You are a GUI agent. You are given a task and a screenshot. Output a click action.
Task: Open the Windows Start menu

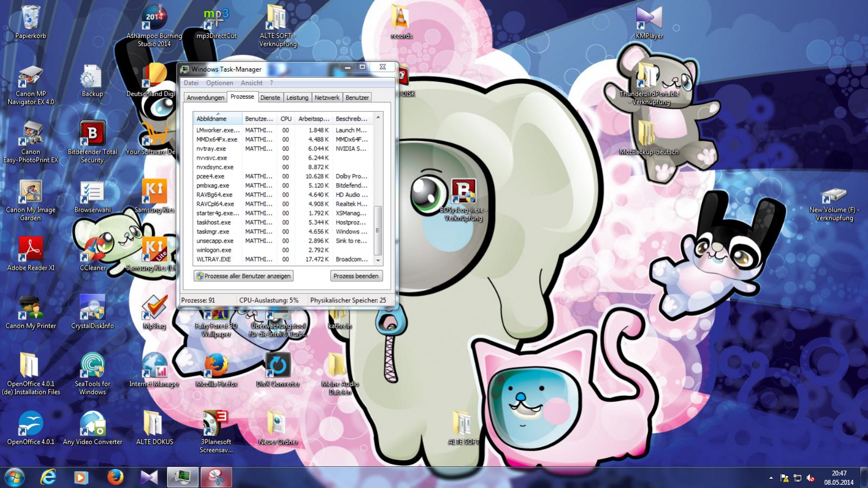(15, 477)
